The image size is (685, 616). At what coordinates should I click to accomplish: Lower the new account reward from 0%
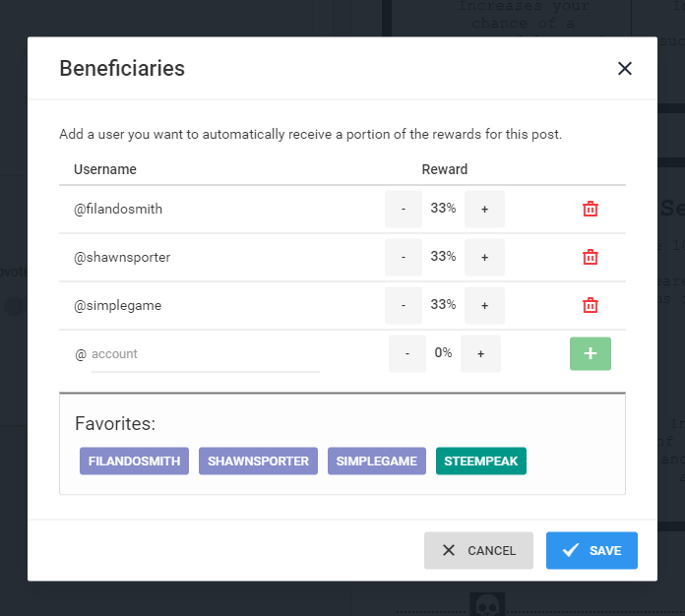click(x=407, y=353)
